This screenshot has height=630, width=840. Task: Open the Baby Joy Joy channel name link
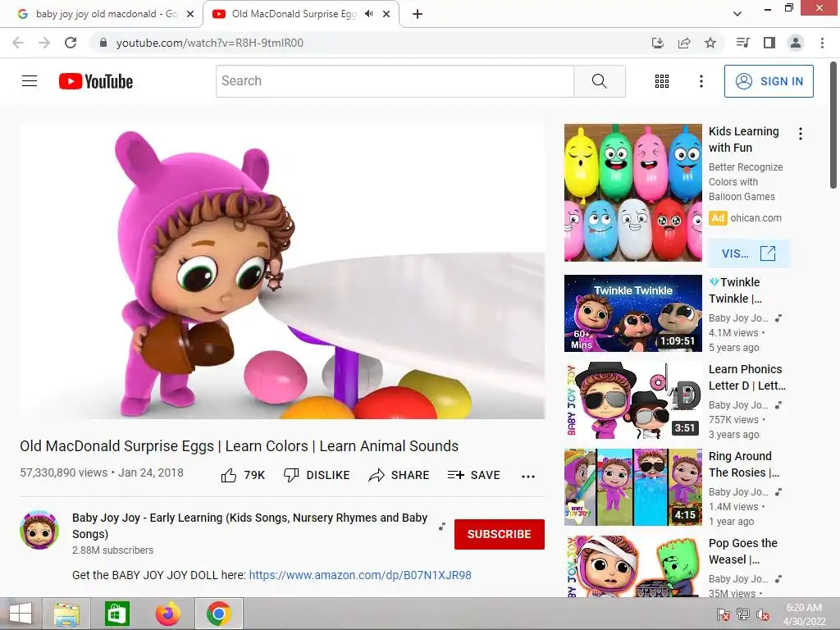coord(249,526)
